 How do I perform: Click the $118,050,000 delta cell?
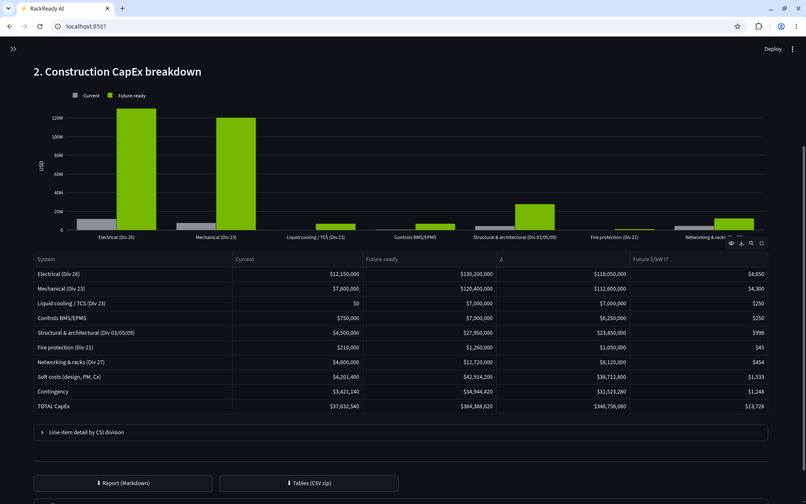point(563,274)
